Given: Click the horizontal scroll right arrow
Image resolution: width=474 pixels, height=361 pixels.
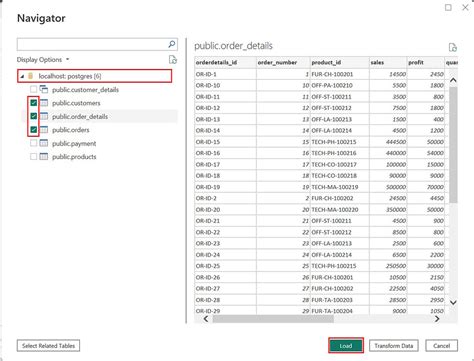Looking at the screenshot, I should click(x=437, y=319).
